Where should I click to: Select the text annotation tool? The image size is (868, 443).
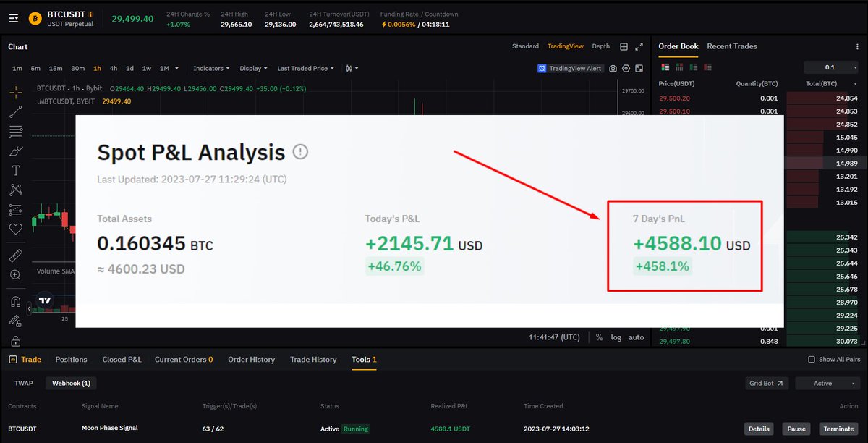click(16, 171)
